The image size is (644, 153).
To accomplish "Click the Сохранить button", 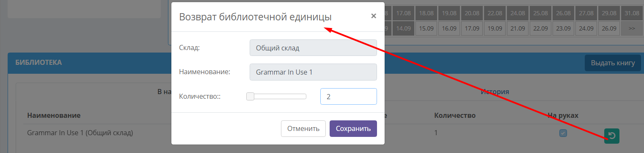I will coord(353,129).
